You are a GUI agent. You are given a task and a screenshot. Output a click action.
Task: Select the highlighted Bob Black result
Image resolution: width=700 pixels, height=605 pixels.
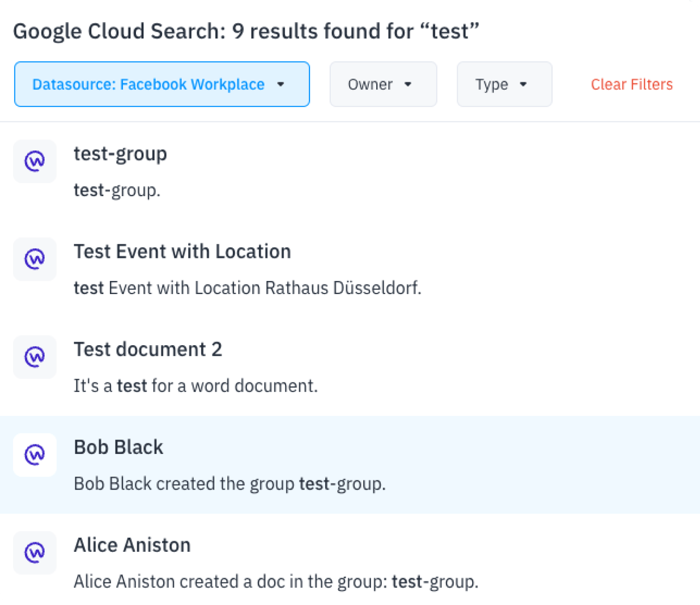tap(118, 447)
